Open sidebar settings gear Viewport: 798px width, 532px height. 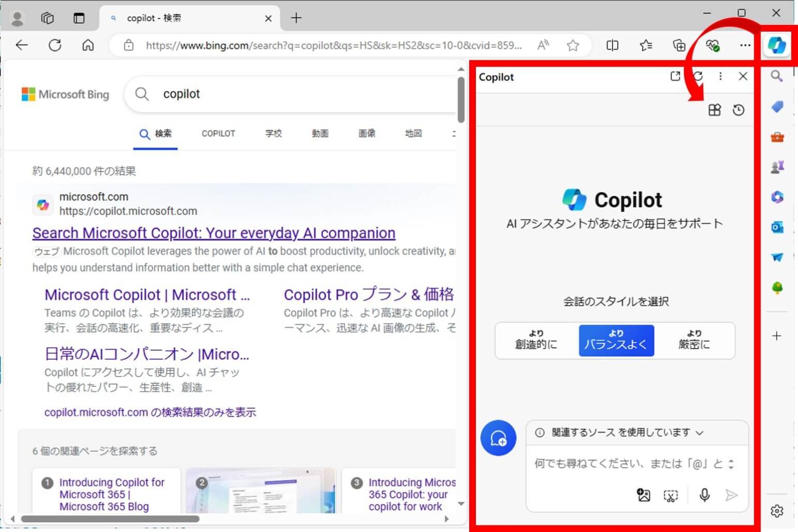click(x=777, y=511)
